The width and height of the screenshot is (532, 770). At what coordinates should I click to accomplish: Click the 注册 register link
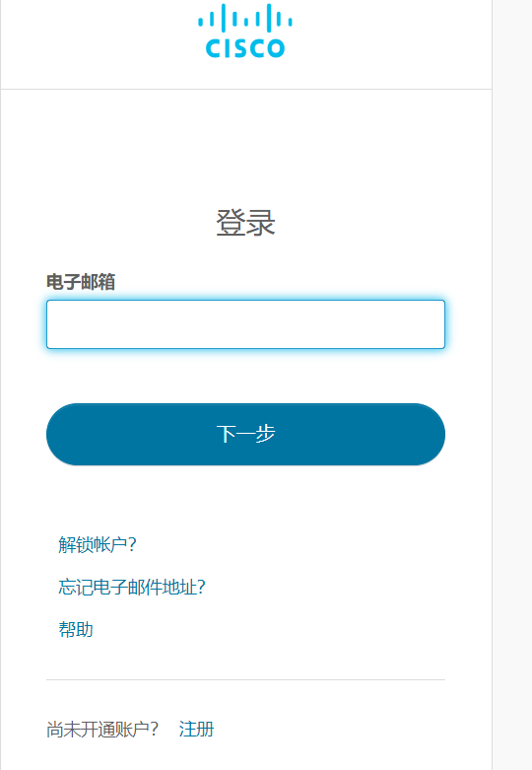(196, 730)
